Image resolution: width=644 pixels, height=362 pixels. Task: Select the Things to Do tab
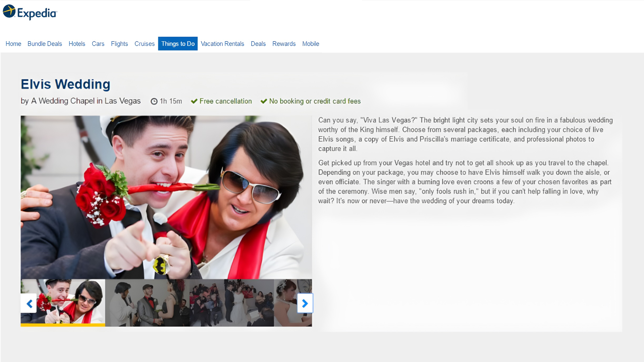pos(178,44)
